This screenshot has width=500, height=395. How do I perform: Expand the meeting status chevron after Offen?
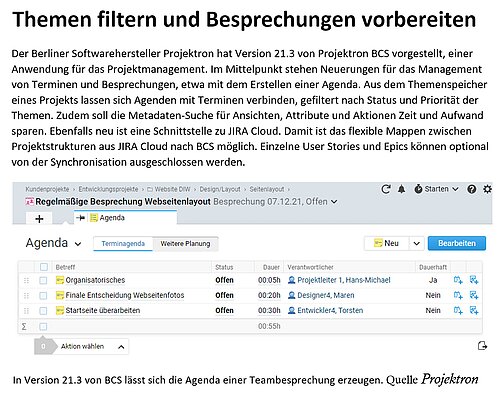pos(334,202)
